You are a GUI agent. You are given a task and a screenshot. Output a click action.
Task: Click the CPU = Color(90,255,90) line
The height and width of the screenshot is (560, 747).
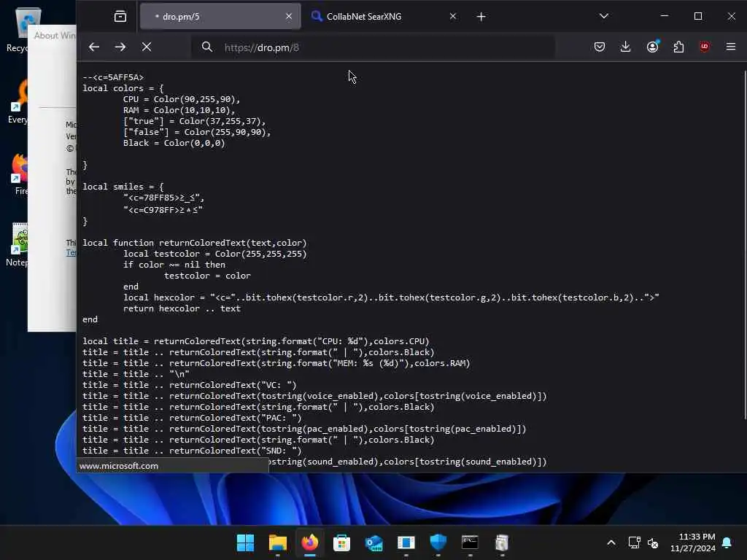(x=182, y=99)
